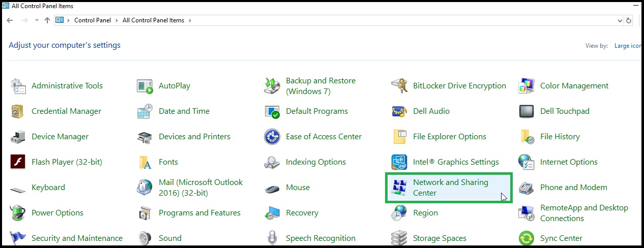Screen dimensions: 644x248
Task: Open the Backup and Restore icon
Action: tap(272, 86)
